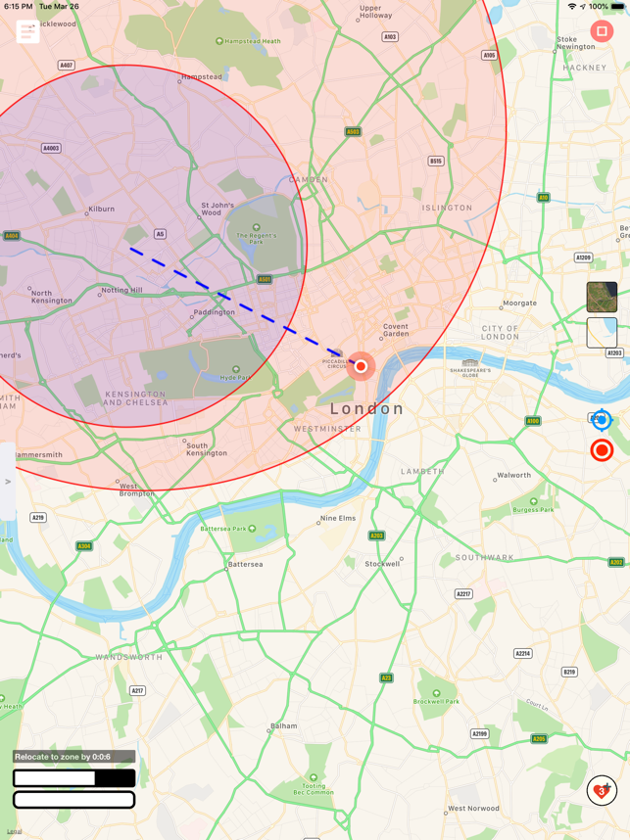Viewport: 630px width, 840px height.
Task: Switch to satellite map view thumbnail
Action: [602, 297]
